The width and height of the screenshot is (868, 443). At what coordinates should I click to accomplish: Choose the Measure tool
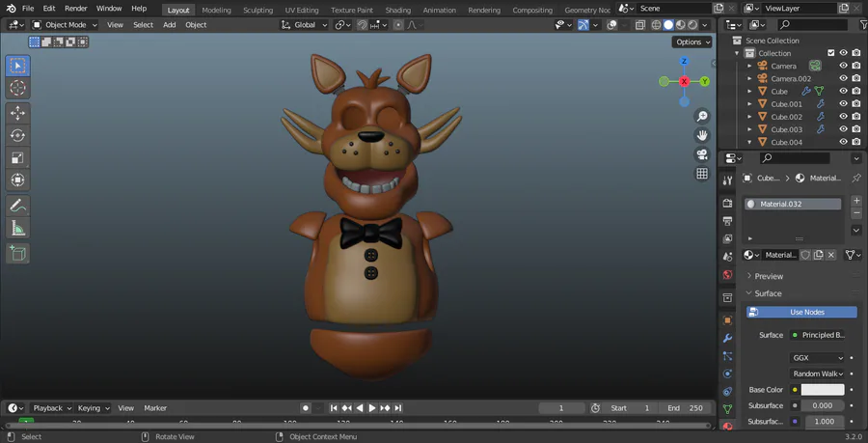point(17,228)
